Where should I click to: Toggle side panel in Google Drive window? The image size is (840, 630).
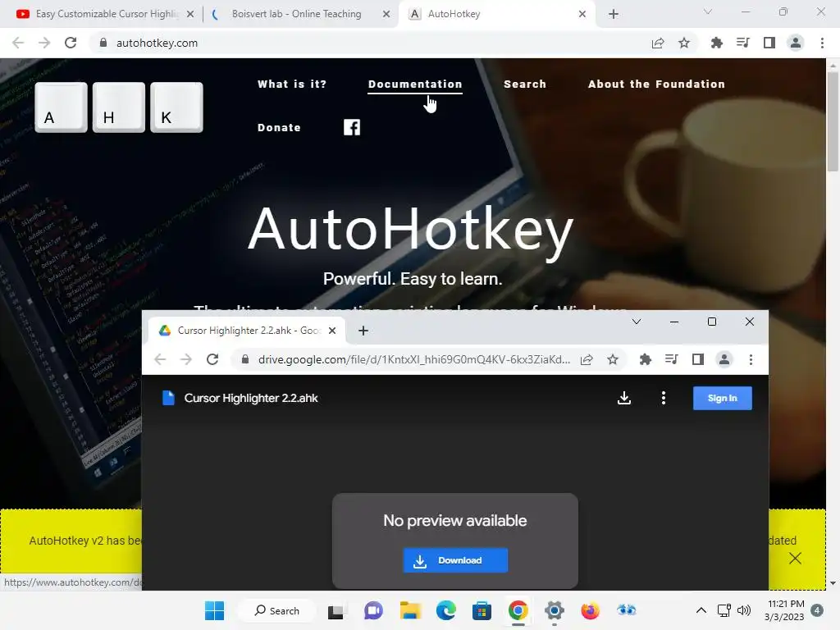(x=697, y=359)
